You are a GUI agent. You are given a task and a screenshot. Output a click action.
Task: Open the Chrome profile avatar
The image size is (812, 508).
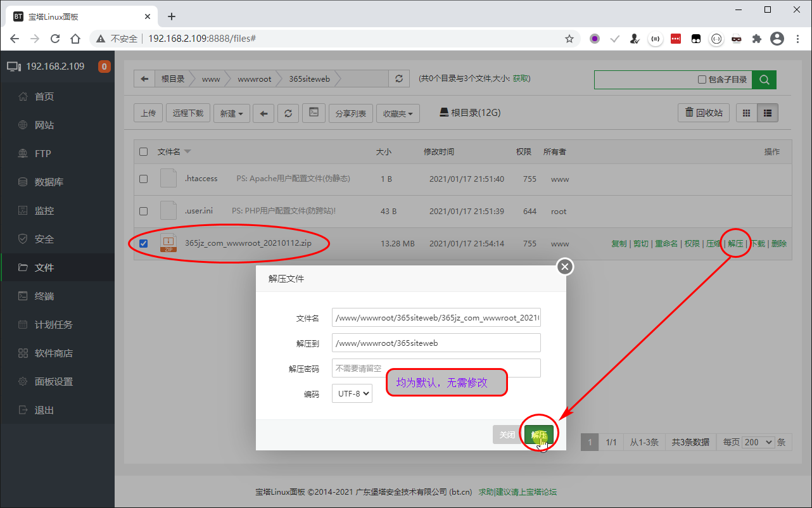pyautogui.click(x=777, y=39)
